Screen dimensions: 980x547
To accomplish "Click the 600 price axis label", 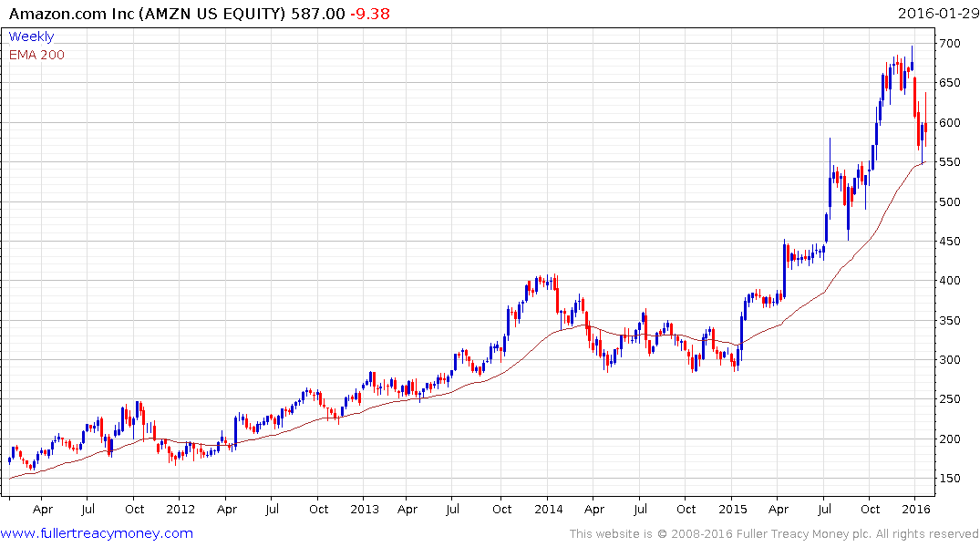I will click(x=949, y=122).
